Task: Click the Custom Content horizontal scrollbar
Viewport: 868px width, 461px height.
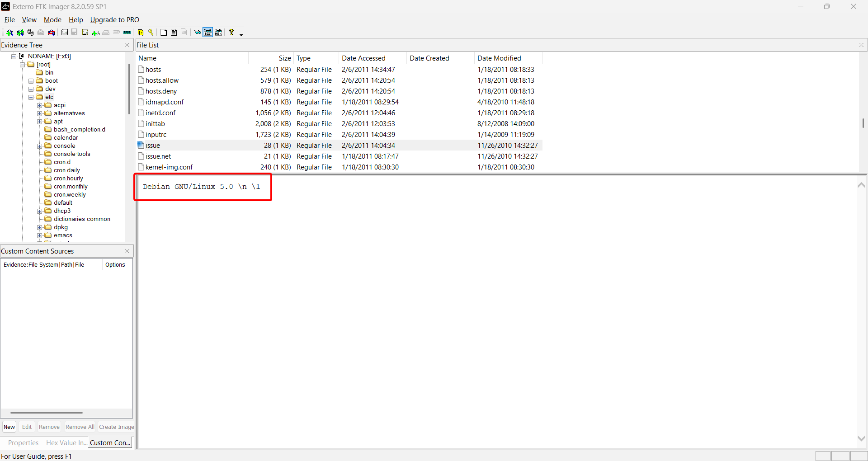Action: (x=47, y=413)
